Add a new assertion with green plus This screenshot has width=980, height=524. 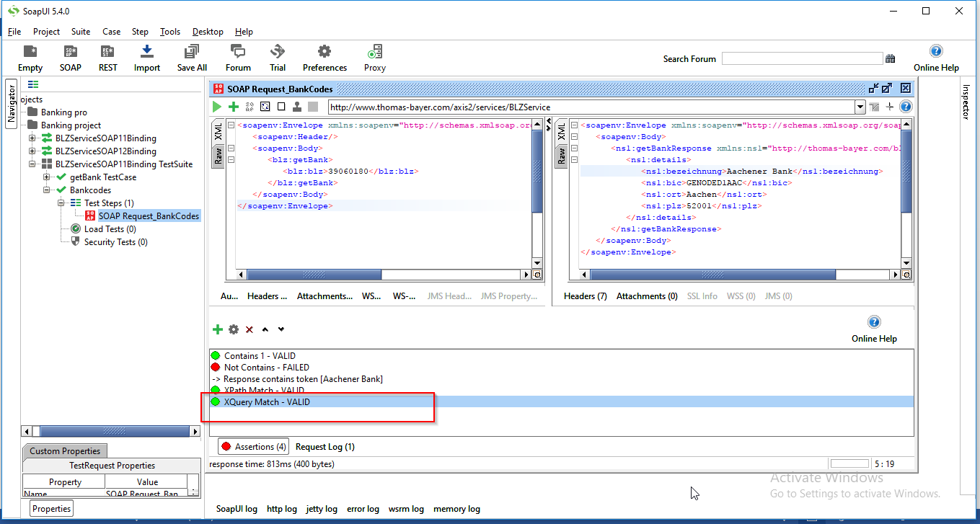(x=218, y=329)
